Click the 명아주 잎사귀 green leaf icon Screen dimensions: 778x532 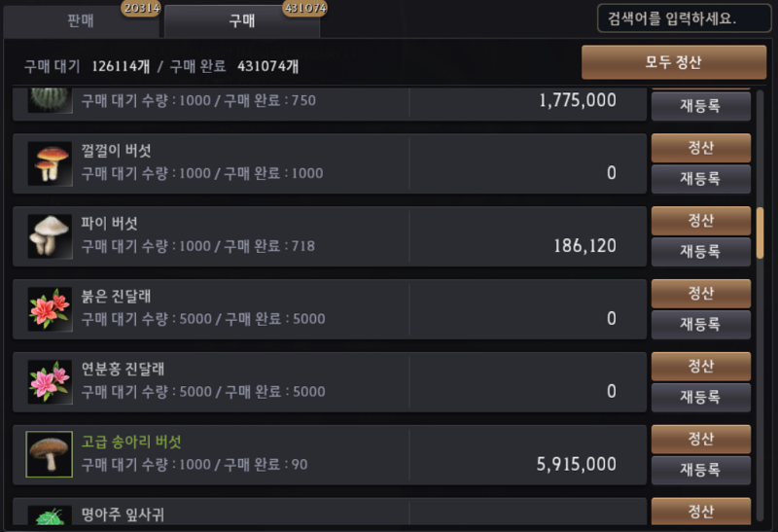point(50,515)
